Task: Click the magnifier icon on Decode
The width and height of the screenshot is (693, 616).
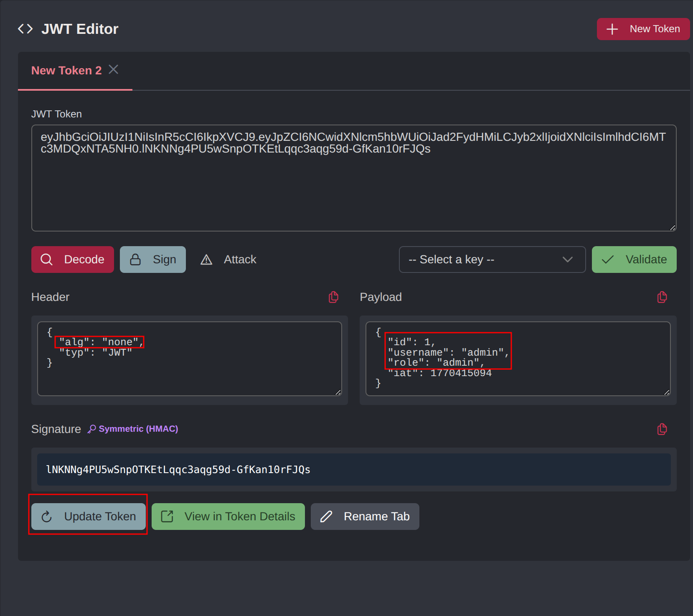Action: tap(46, 260)
